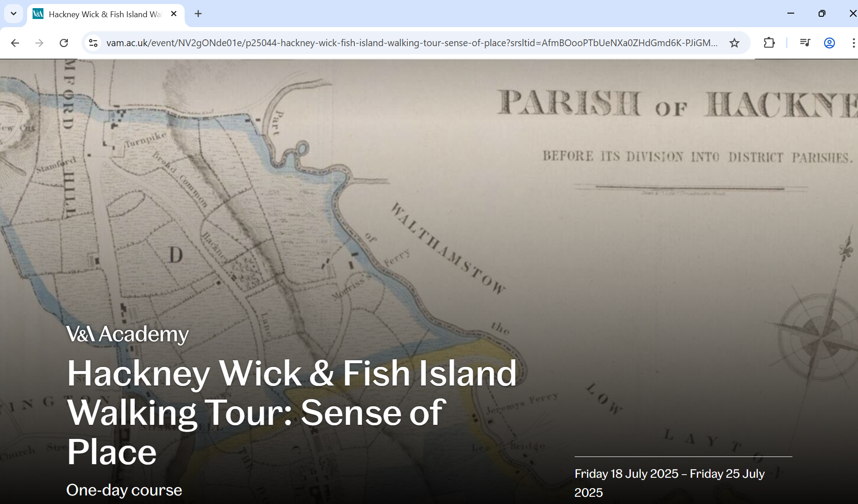Close the Hackney Wick browser tab
858x504 pixels.
coord(174,14)
